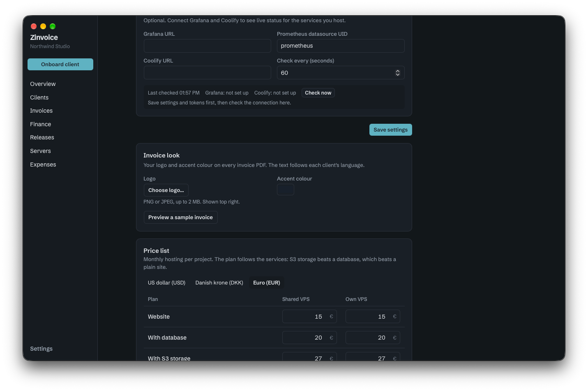Screen dimensions: 588x391
Task: Switch to the US dollar (USD) tab
Action: (x=167, y=283)
